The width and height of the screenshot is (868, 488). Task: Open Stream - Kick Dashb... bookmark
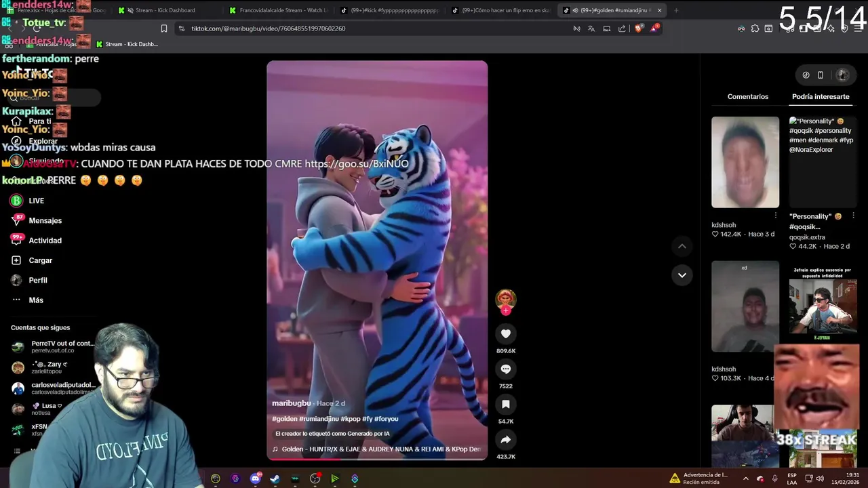(x=127, y=44)
